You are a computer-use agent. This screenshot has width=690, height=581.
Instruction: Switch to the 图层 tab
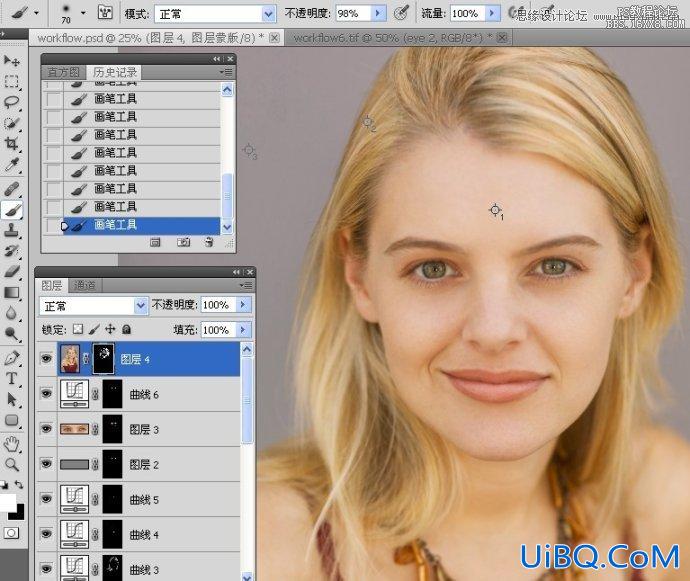(x=52, y=286)
